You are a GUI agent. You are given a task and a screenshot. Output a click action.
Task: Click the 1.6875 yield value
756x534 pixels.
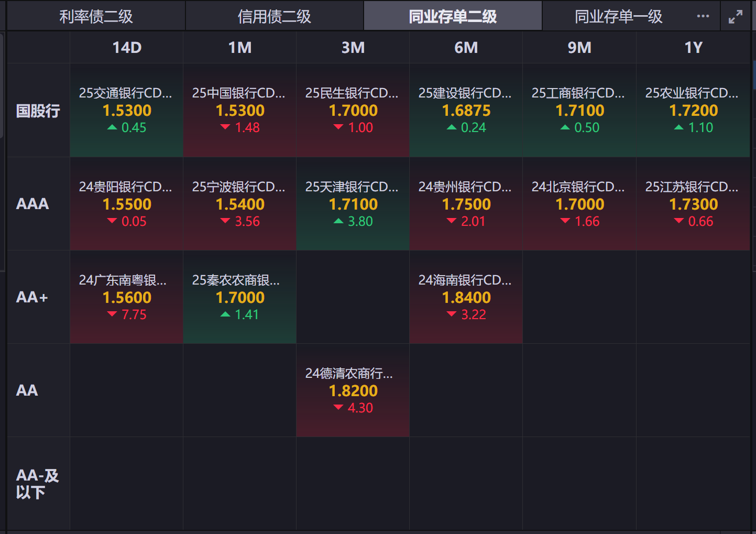pyautogui.click(x=466, y=111)
